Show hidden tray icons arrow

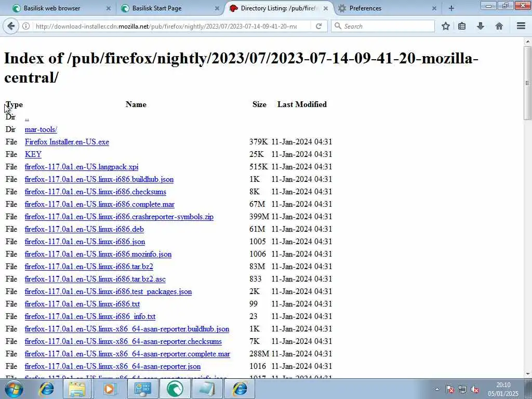(437, 389)
